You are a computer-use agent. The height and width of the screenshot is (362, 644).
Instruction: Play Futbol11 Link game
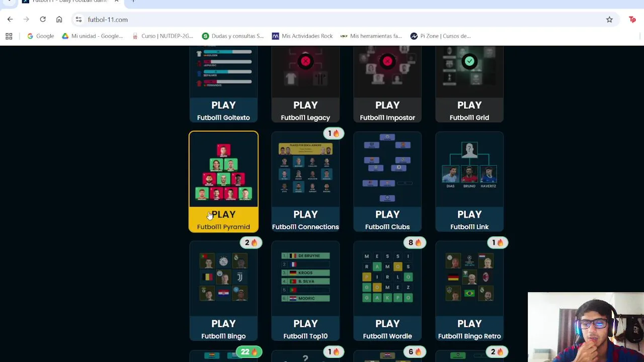pyautogui.click(x=469, y=220)
